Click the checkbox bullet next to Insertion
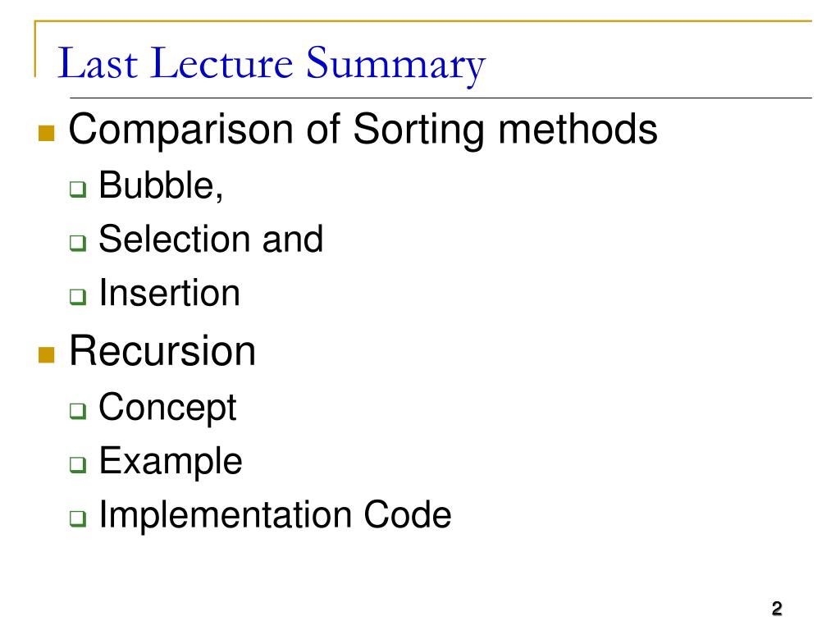The image size is (840, 630). click(x=78, y=296)
